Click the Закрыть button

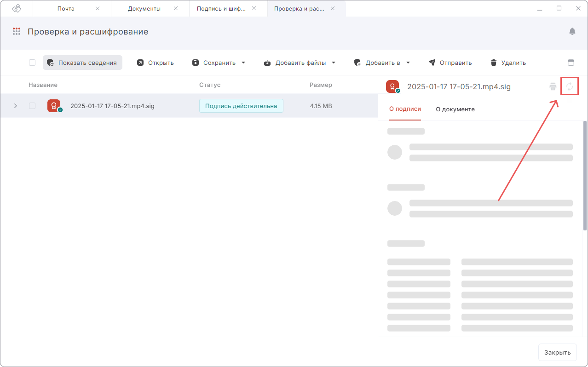coord(558,352)
